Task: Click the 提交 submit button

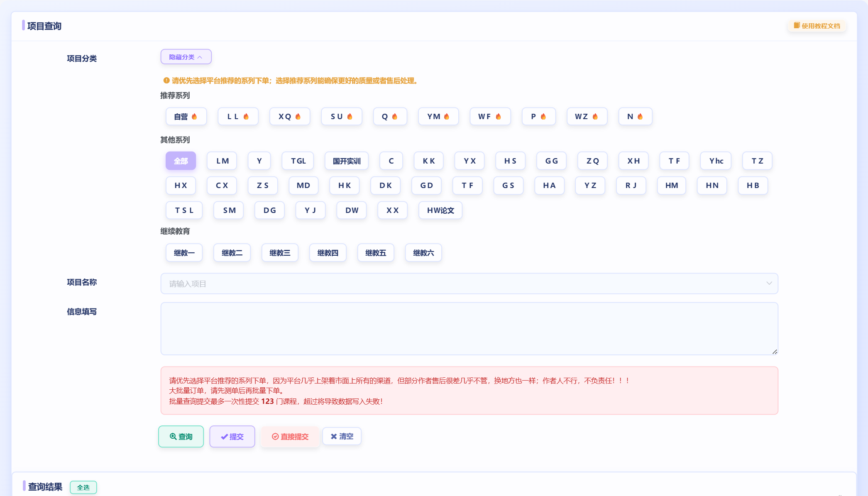Action: pyautogui.click(x=232, y=436)
